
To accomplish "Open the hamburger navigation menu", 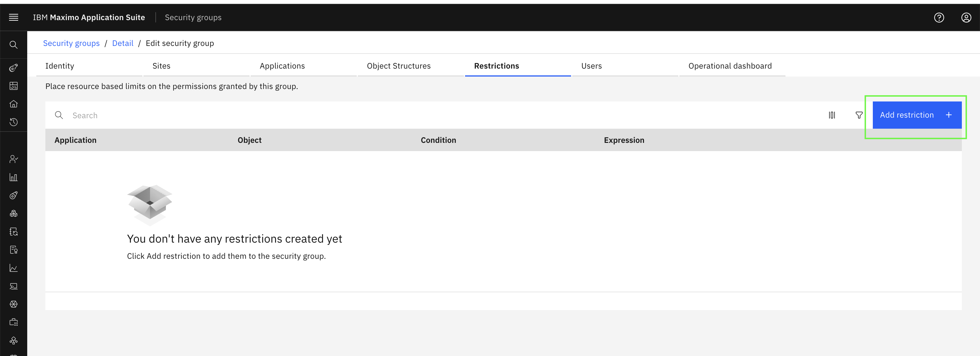I will [x=14, y=18].
